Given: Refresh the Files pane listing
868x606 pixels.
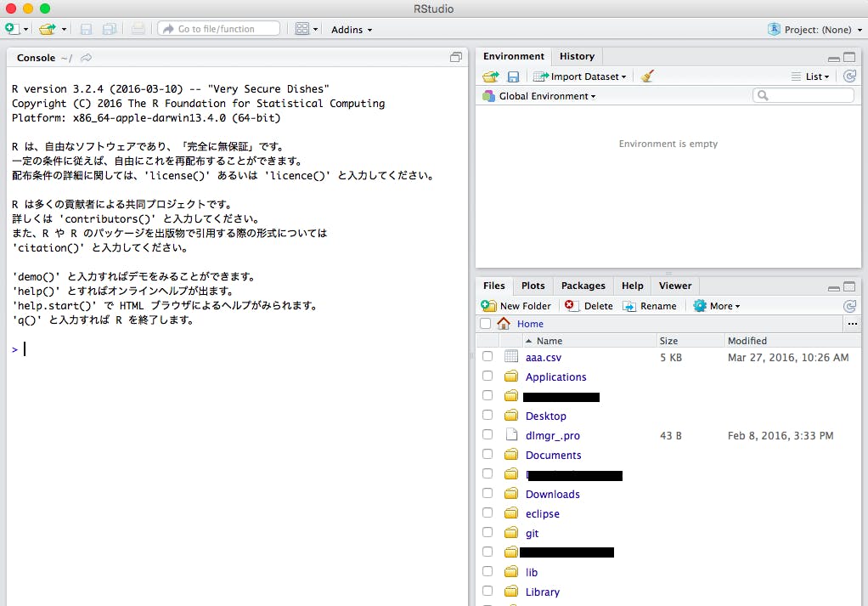Looking at the screenshot, I should (x=850, y=306).
